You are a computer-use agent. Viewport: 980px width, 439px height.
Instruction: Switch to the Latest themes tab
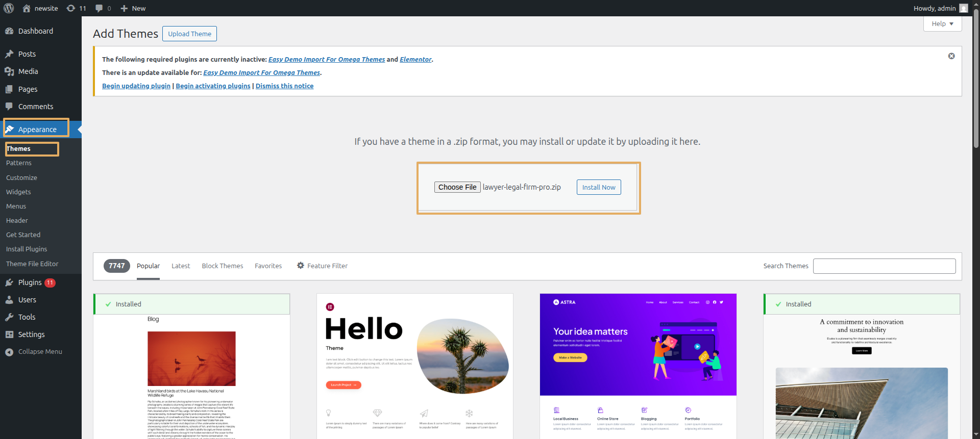pos(181,266)
